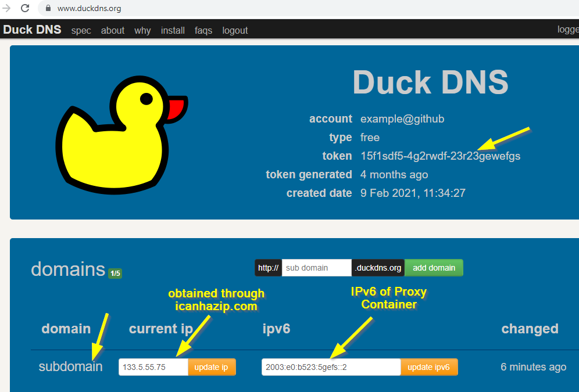This screenshot has width=579, height=392.
Task: Click the domains section heading
Action: click(68, 269)
